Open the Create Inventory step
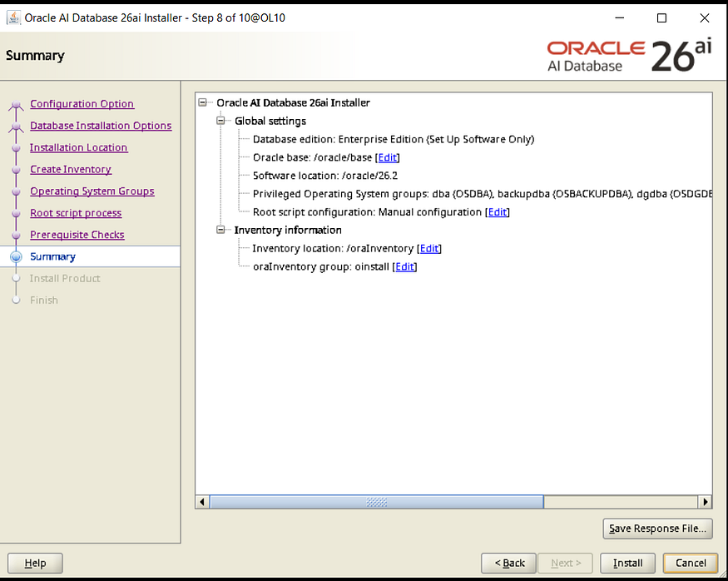Screen dimensions: 728x581 71,170
